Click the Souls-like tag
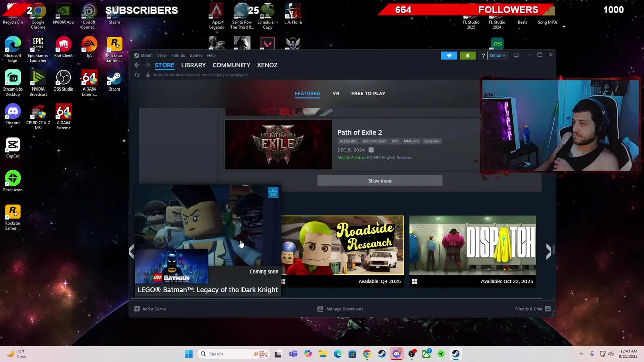The image size is (644, 362). [432, 141]
